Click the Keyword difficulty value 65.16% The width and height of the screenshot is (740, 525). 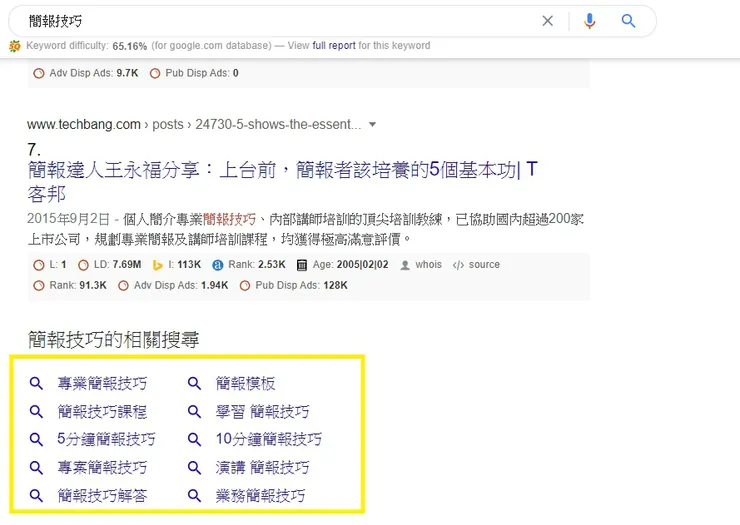(x=130, y=46)
